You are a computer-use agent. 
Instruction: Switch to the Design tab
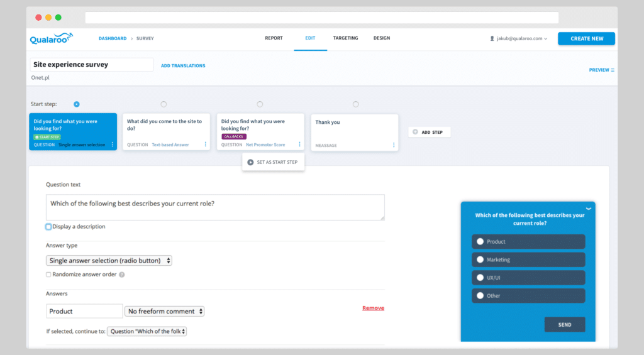coord(382,38)
